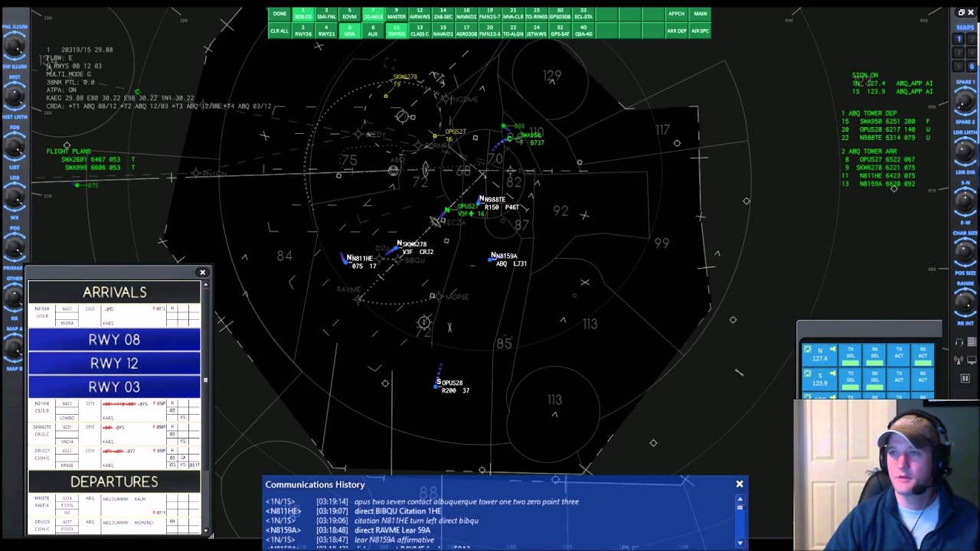
Task: Toggle the MVA-CLR map button
Action: (513, 15)
